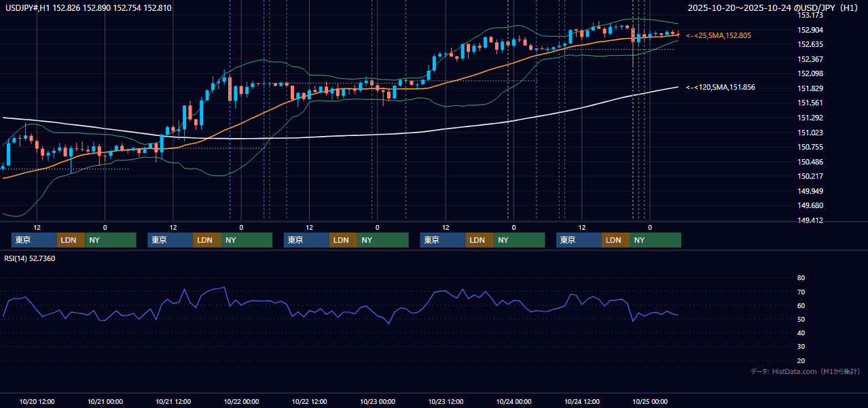Image resolution: width=868 pixels, height=408 pixels.
Task: Click the 10/21 00:00 time axis label
Action: (x=105, y=401)
